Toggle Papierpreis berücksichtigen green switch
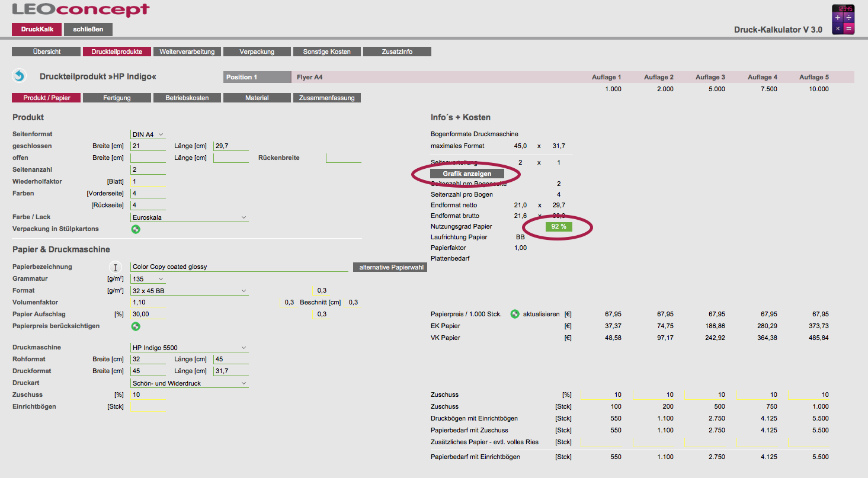 [x=136, y=326]
